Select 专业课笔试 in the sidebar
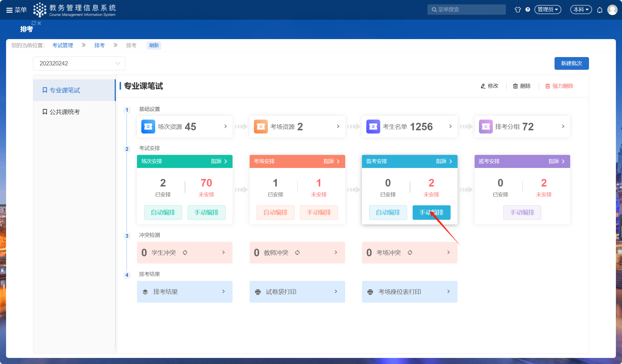This screenshot has width=622, height=364. point(65,90)
